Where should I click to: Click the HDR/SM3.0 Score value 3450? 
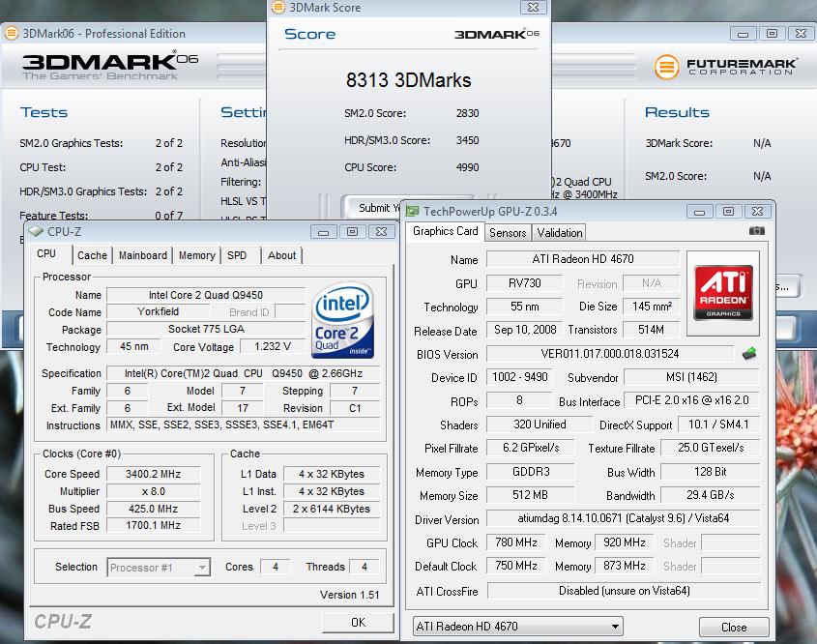click(x=467, y=140)
